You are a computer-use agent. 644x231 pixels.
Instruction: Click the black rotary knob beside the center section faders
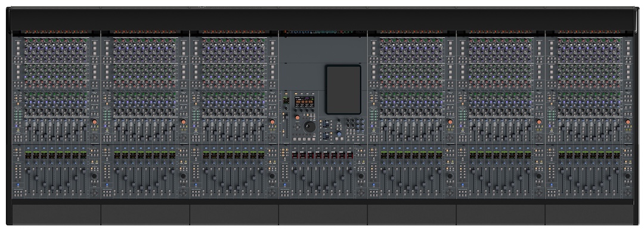click(361, 176)
